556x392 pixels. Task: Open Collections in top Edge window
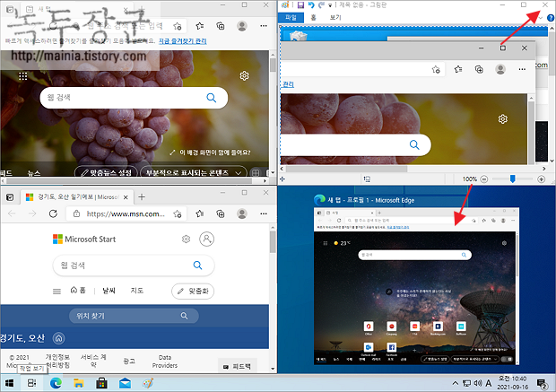(221, 26)
